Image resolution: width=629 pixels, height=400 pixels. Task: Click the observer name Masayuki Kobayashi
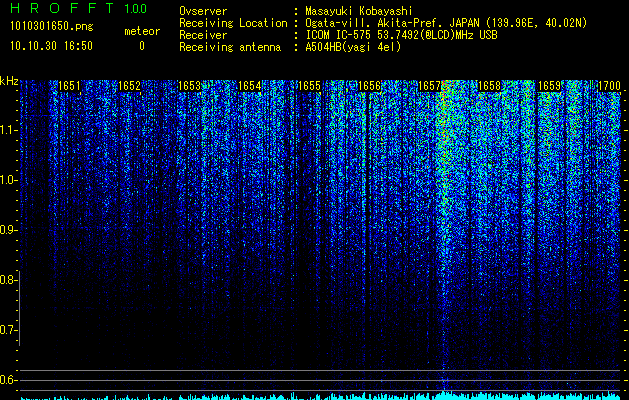(x=359, y=11)
